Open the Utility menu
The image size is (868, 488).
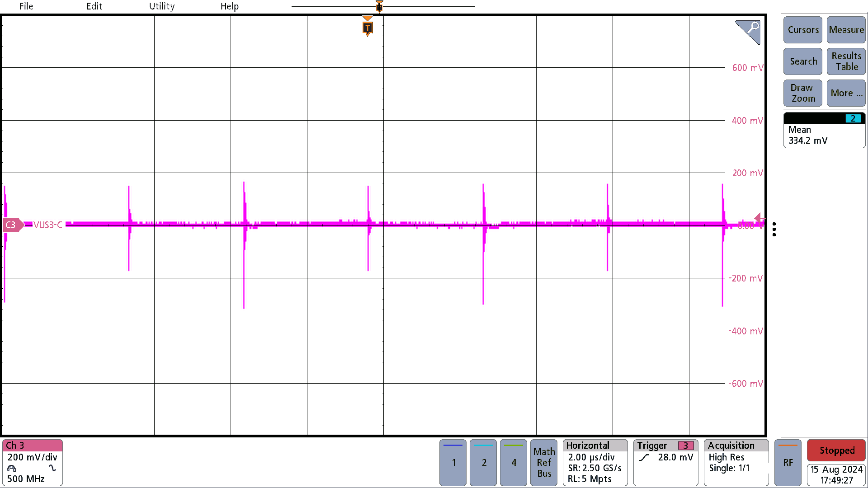(x=162, y=6)
